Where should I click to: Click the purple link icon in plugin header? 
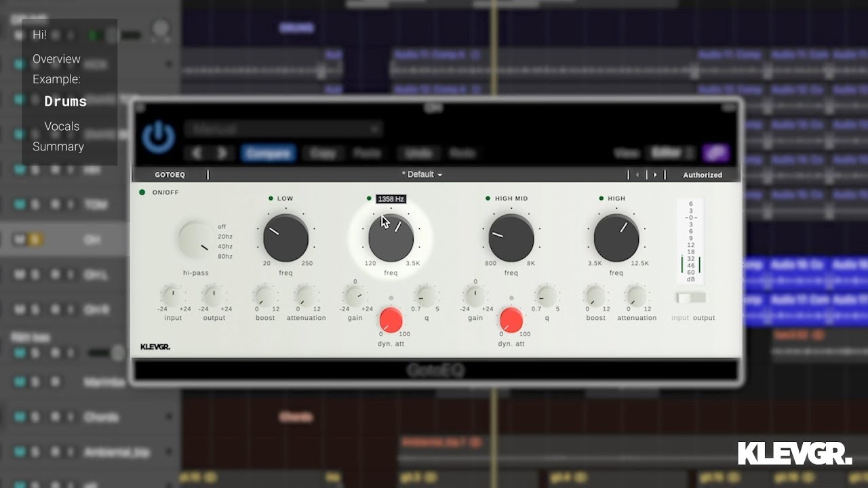(x=716, y=153)
